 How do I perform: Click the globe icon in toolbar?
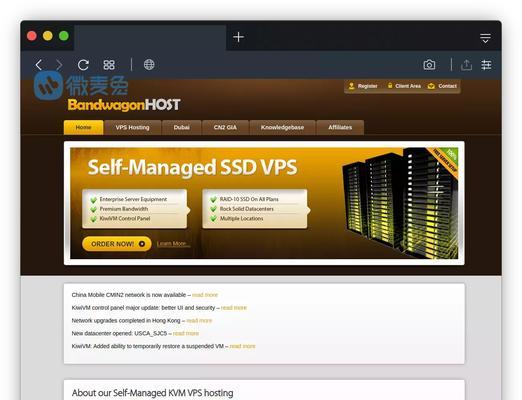click(x=149, y=65)
